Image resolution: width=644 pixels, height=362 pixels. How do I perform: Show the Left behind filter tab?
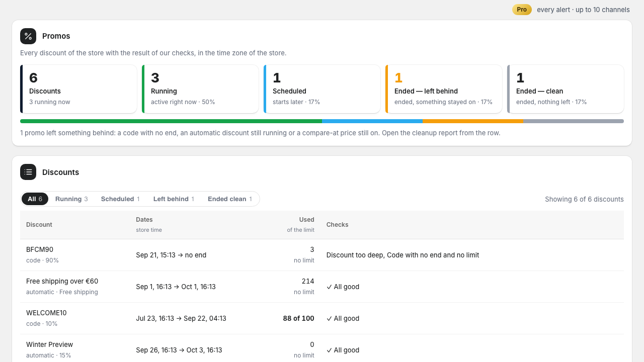tap(174, 199)
